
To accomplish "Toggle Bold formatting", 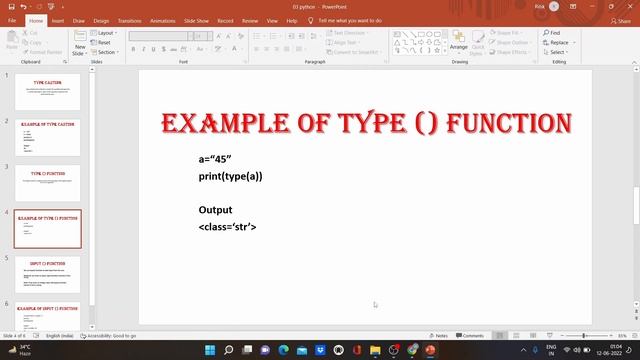I will pos(133,49).
